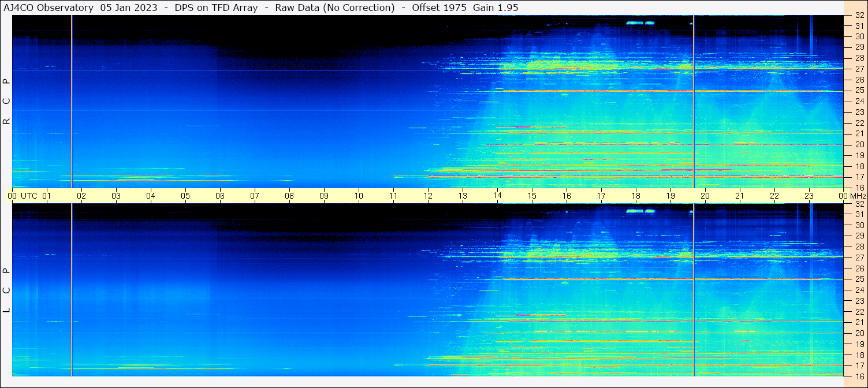868x388 pixels.
Task: Click the pink vertical marker line in LCP spectrogram
Action: [694, 290]
